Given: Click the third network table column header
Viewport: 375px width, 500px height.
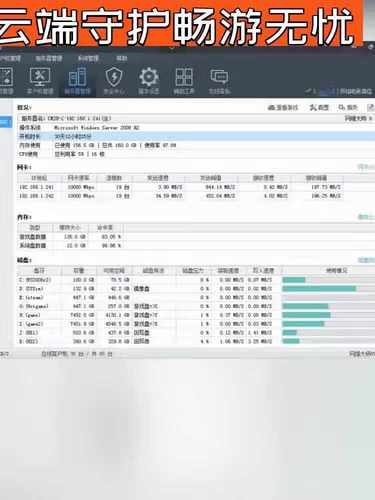Looking at the screenshot, I should (x=114, y=178).
